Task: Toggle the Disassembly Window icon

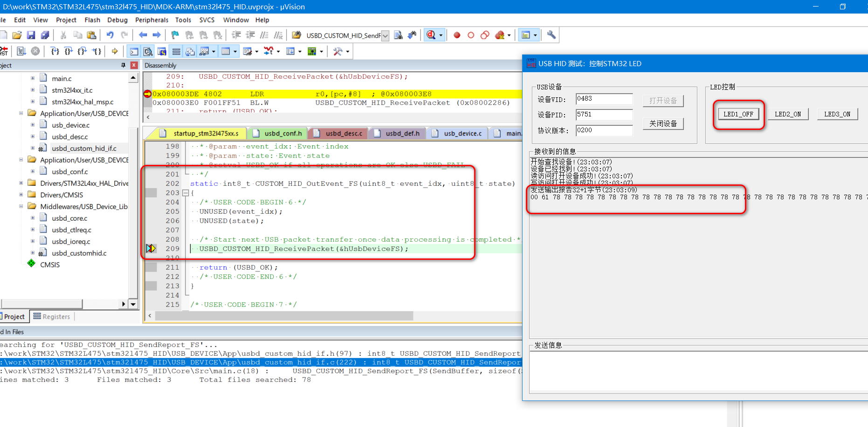Action: click(148, 51)
